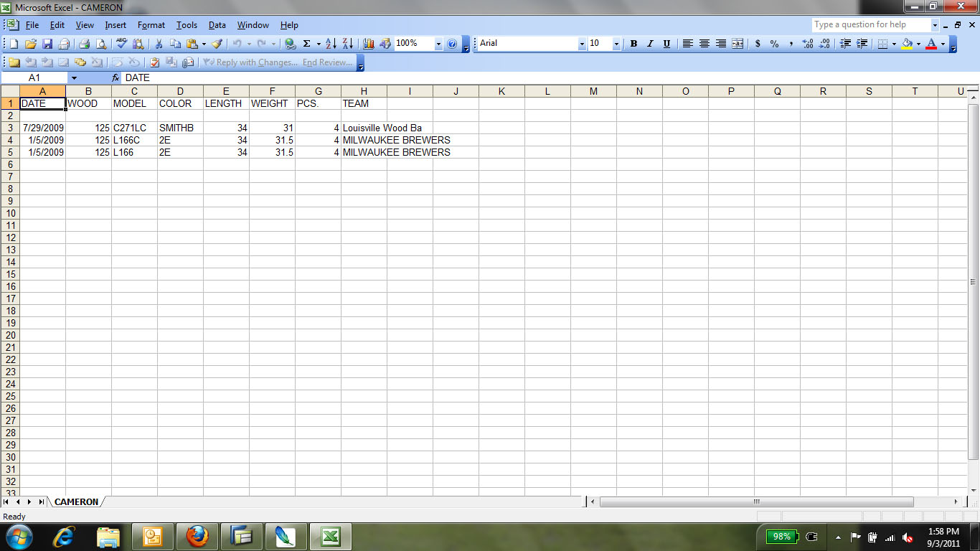Expand the Name Box dropdown arrow
This screenshot has height=551, width=980.
pyautogui.click(x=73, y=77)
